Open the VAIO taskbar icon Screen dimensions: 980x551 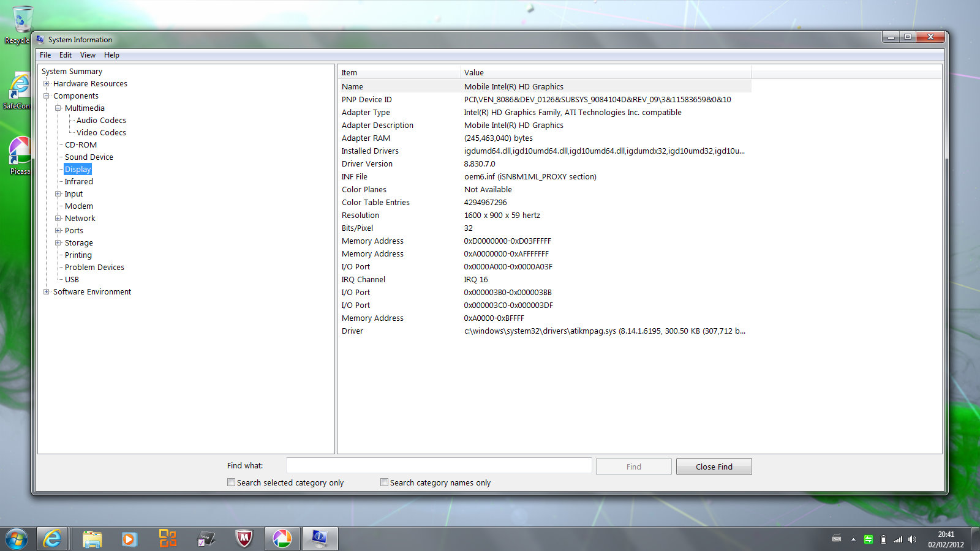pyautogui.click(x=206, y=539)
